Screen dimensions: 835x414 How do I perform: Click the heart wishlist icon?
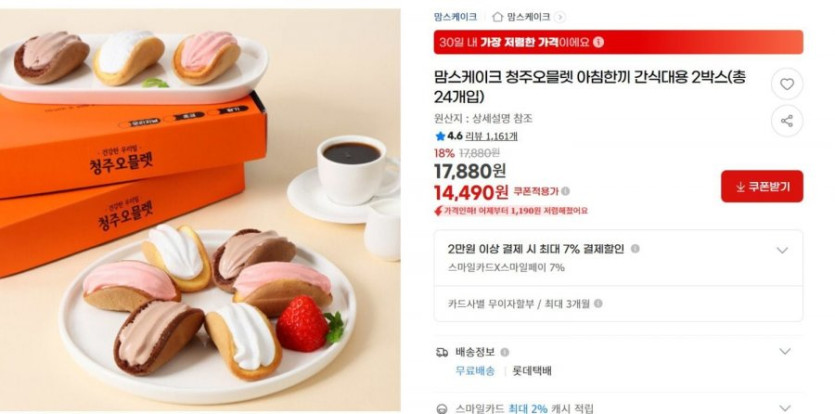787,84
